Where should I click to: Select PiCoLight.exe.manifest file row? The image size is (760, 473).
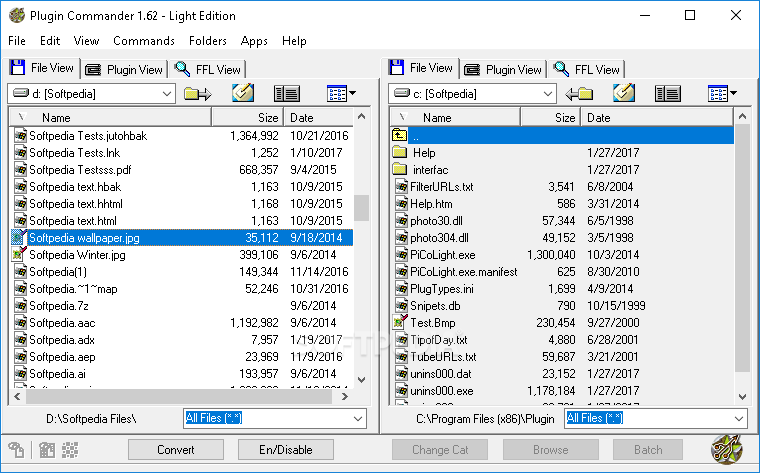pos(562,272)
